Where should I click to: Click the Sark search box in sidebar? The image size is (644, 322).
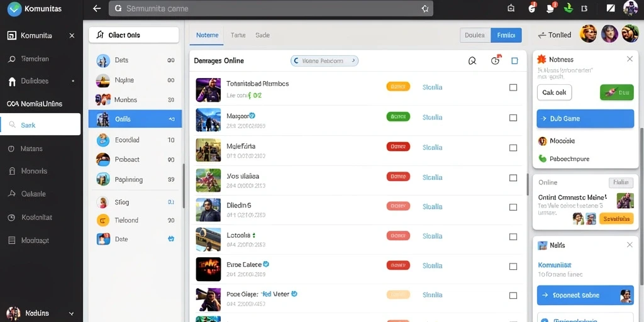click(40, 125)
